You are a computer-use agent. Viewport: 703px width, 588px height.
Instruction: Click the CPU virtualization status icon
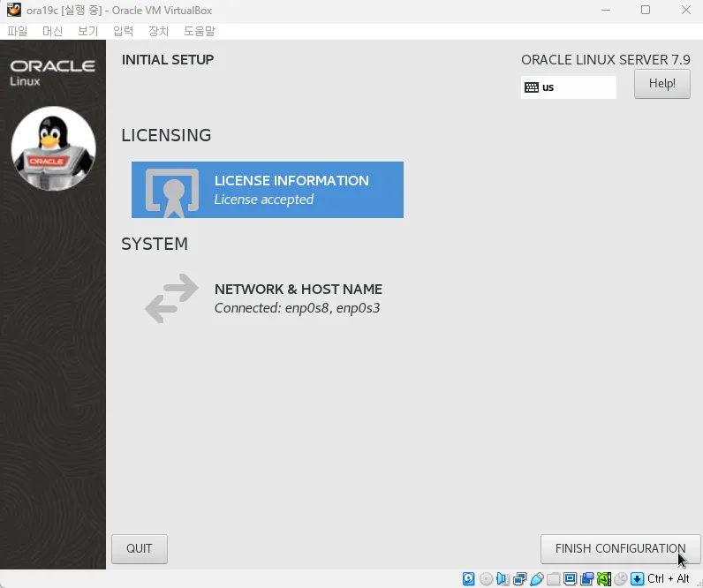[x=604, y=578]
